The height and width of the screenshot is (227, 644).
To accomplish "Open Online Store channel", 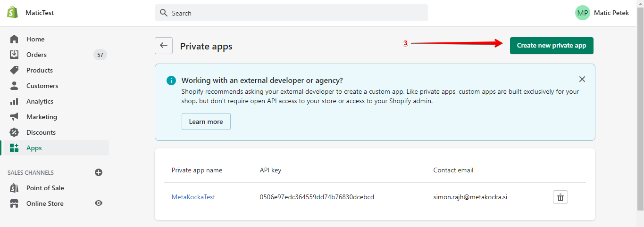I will [45, 203].
